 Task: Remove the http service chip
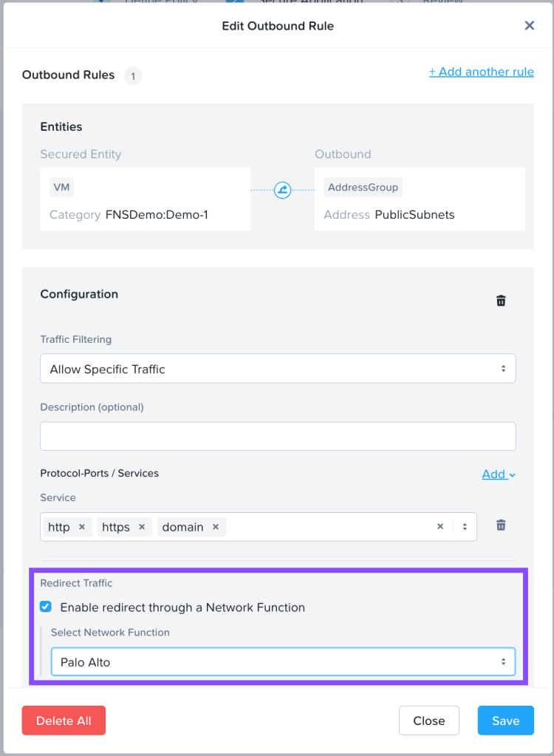pyautogui.click(x=82, y=527)
